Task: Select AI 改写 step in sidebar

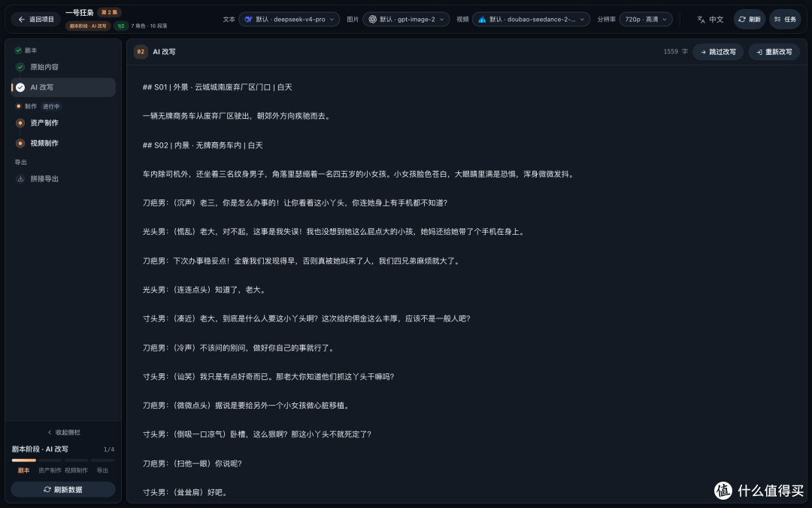Action: 63,87
